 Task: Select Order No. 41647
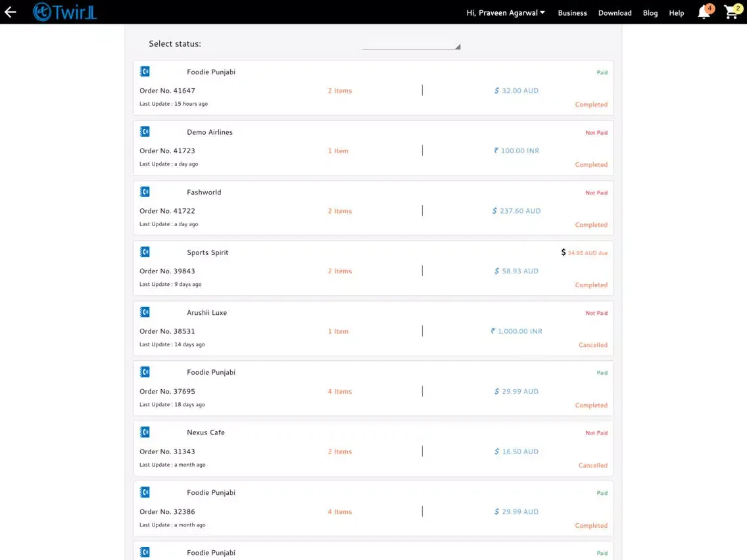tap(167, 91)
